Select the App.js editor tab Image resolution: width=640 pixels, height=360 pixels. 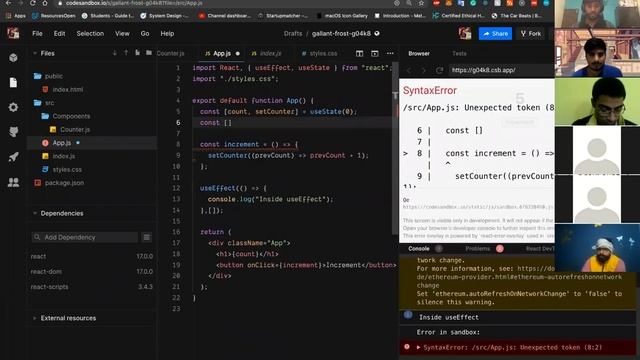[222, 53]
